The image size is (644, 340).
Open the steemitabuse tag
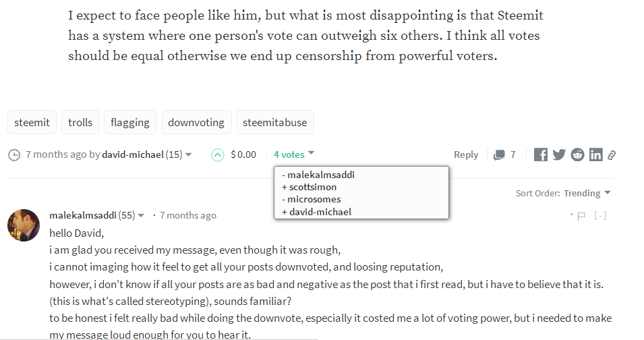click(x=274, y=123)
